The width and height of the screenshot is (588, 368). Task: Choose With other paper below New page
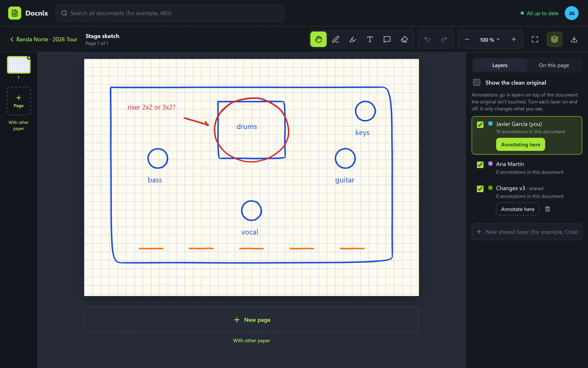252,340
